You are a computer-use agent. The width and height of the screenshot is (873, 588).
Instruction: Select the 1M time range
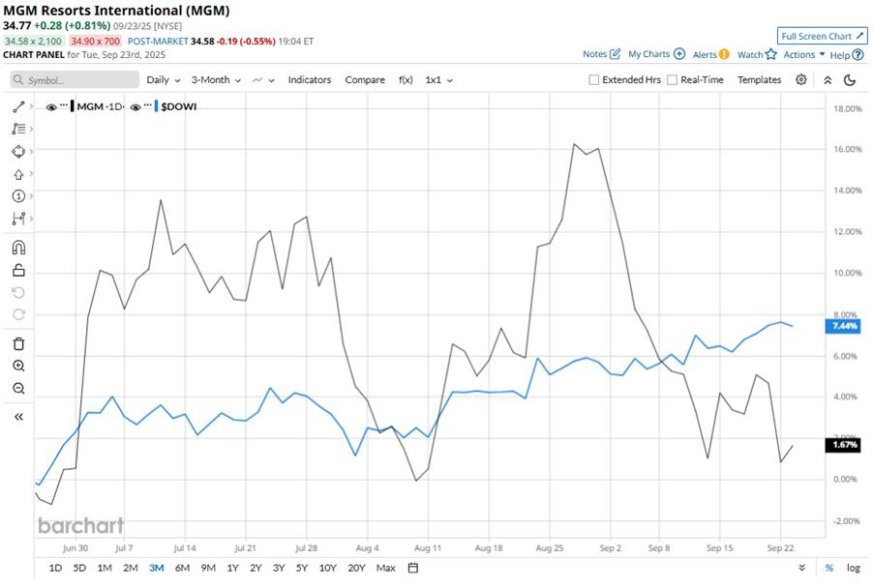coord(105,568)
